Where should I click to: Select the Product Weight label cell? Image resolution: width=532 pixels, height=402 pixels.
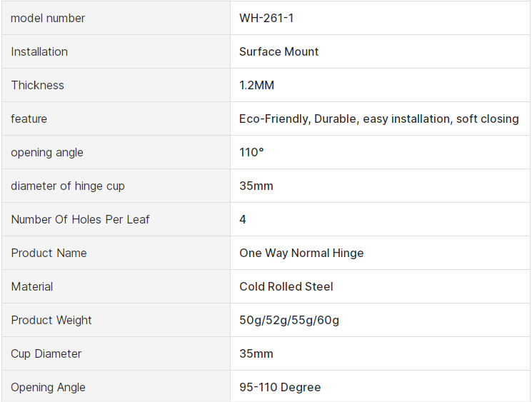51,320
